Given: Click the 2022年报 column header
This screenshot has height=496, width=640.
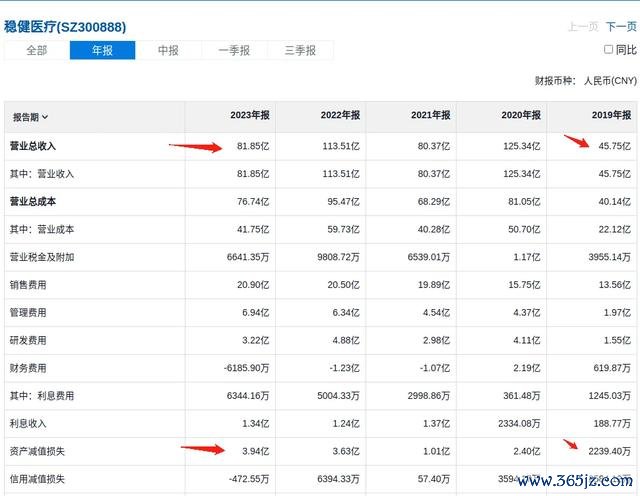Looking at the screenshot, I should [340, 115].
